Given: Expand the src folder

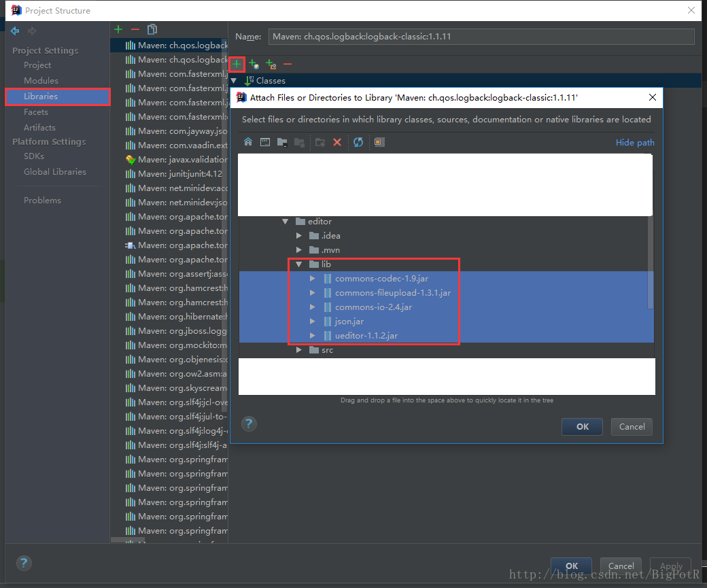Looking at the screenshot, I should (298, 350).
